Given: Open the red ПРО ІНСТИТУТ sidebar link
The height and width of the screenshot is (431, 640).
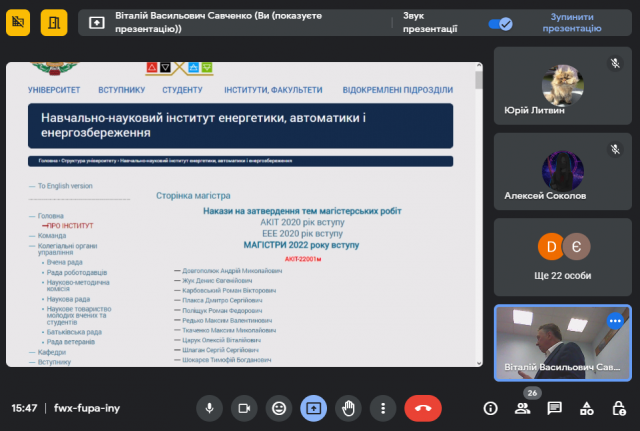Looking at the screenshot, I should [70, 225].
